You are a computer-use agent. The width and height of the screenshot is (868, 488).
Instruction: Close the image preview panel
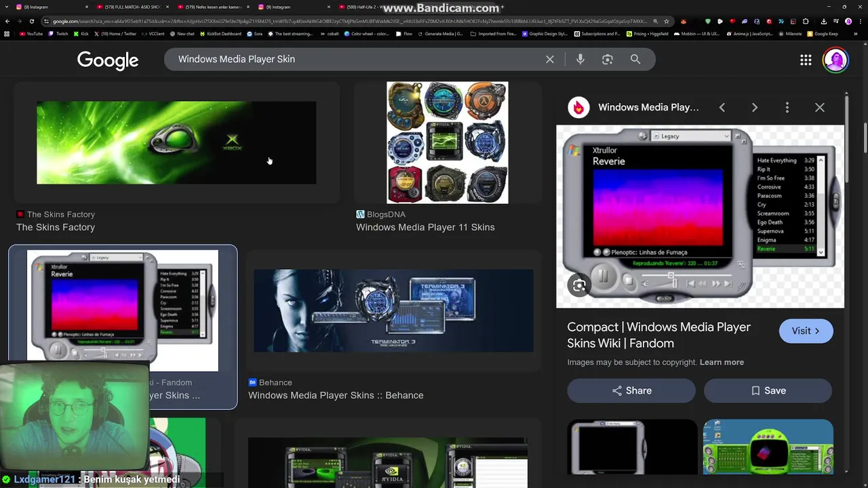pyautogui.click(x=820, y=107)
